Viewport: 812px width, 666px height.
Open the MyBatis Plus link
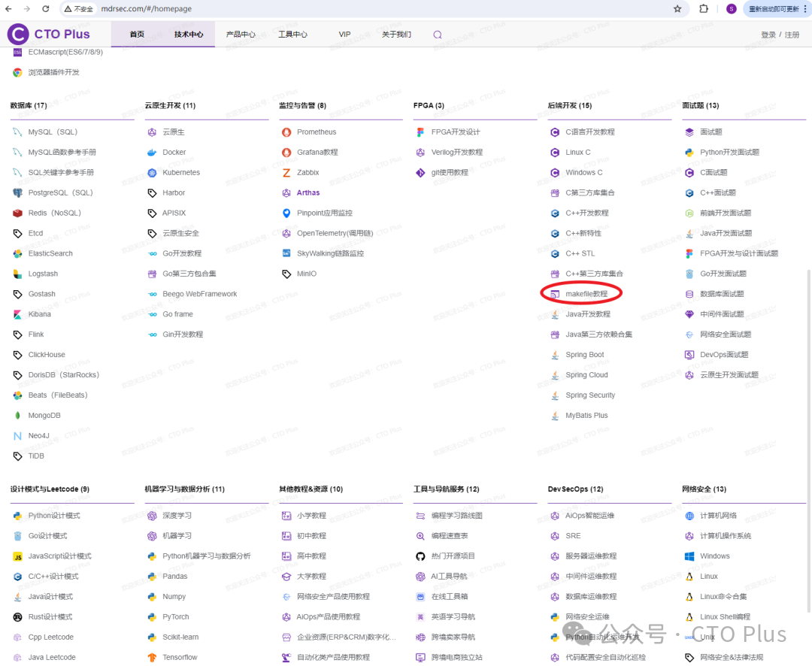586,416
